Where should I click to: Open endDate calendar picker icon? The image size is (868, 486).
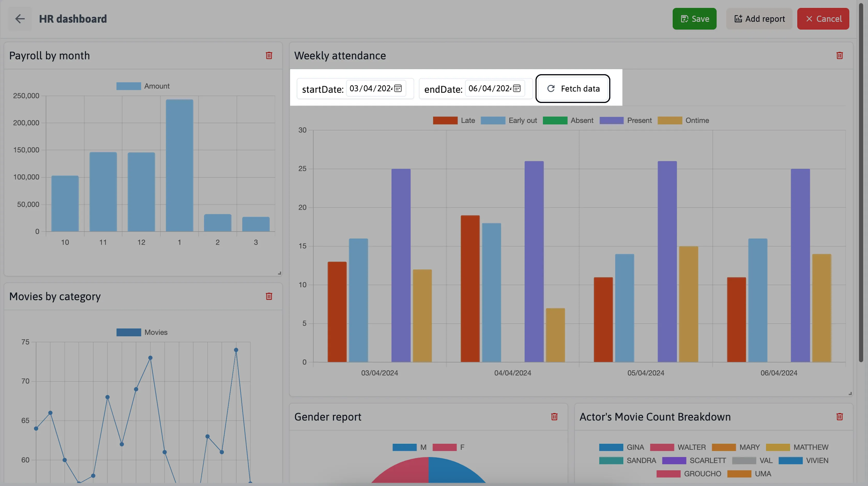(x=517, y=88)
